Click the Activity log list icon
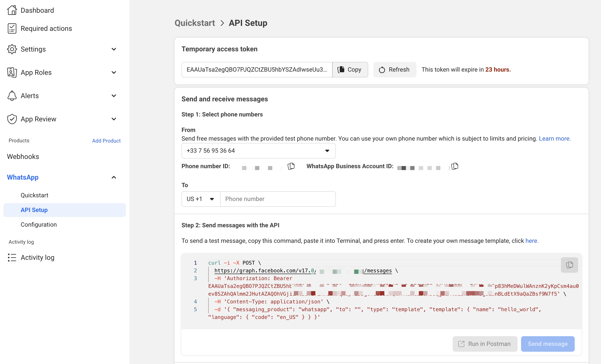 pos(12,258)
